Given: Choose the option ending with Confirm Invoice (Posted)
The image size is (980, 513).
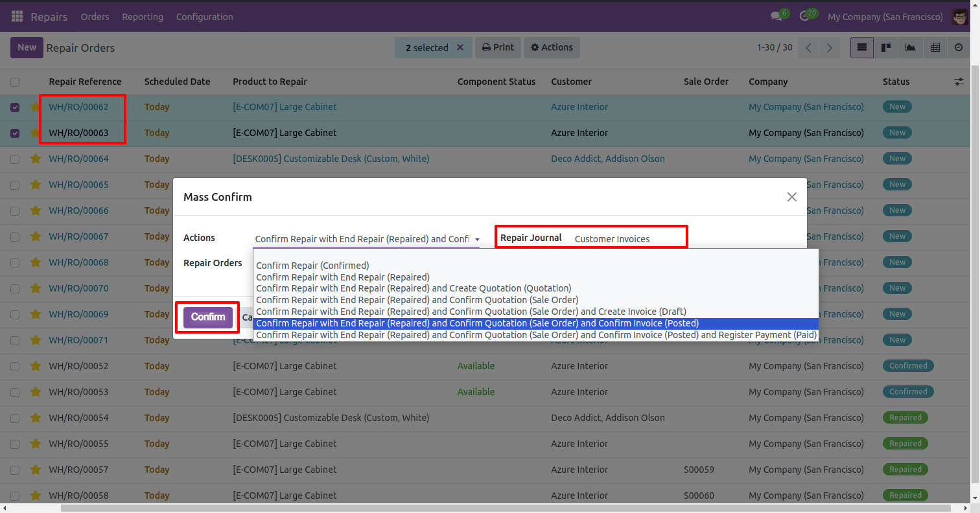Looking at the screenshot, I should click(536, 323).
